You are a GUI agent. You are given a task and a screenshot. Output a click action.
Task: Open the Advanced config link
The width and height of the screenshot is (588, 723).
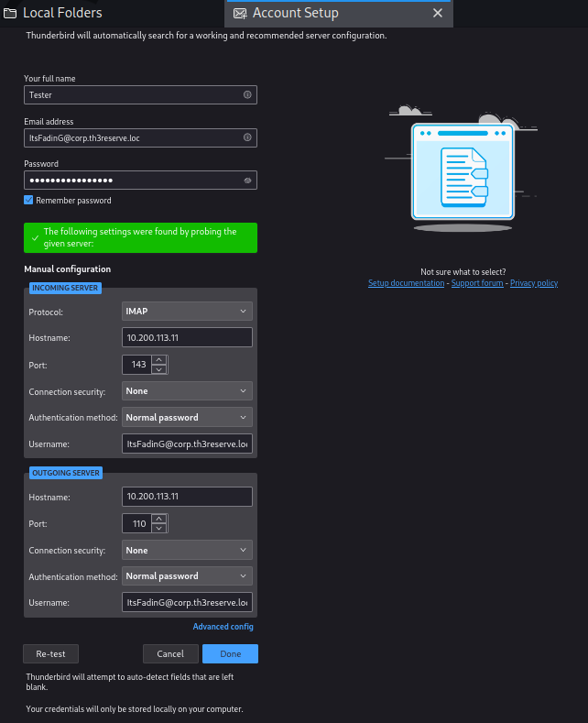pos(223,627)
